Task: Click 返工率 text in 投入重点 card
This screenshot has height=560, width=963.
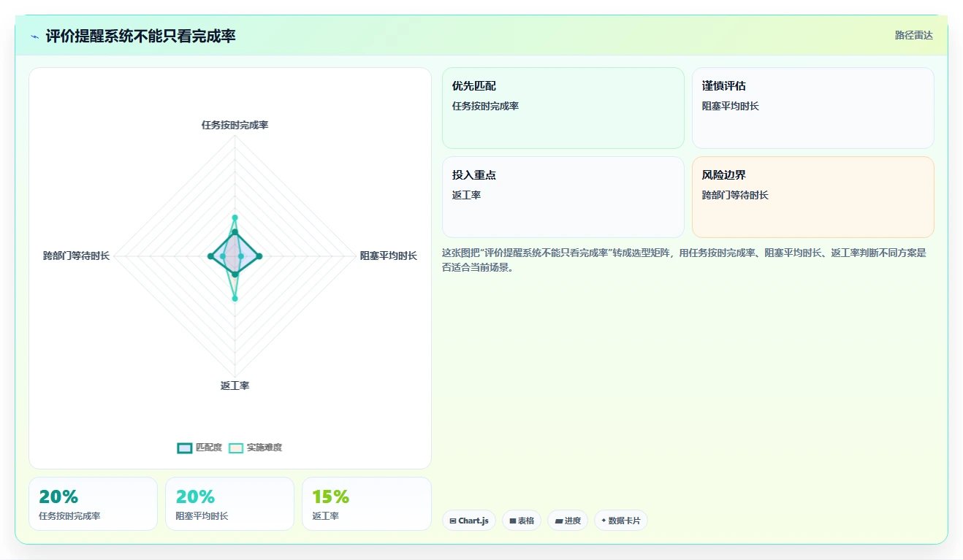Action: coord(466,195)
